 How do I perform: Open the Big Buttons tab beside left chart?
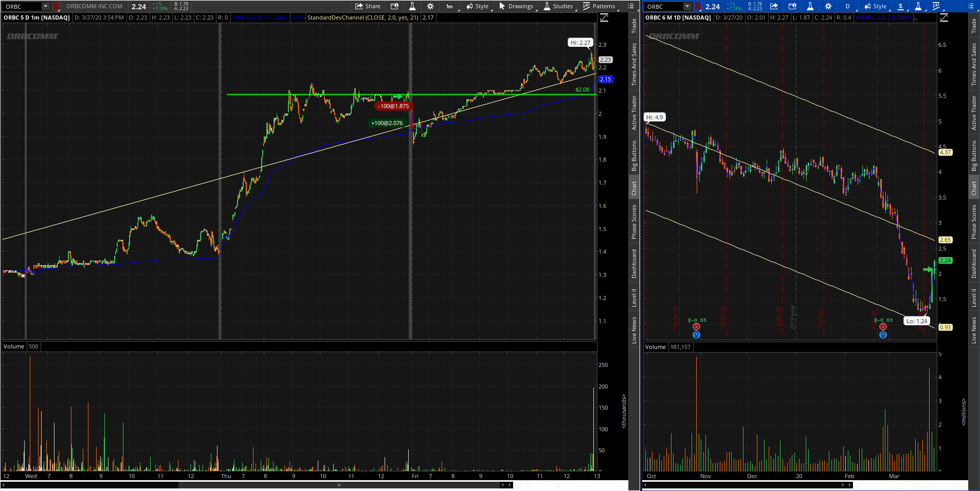pos(634,155)
